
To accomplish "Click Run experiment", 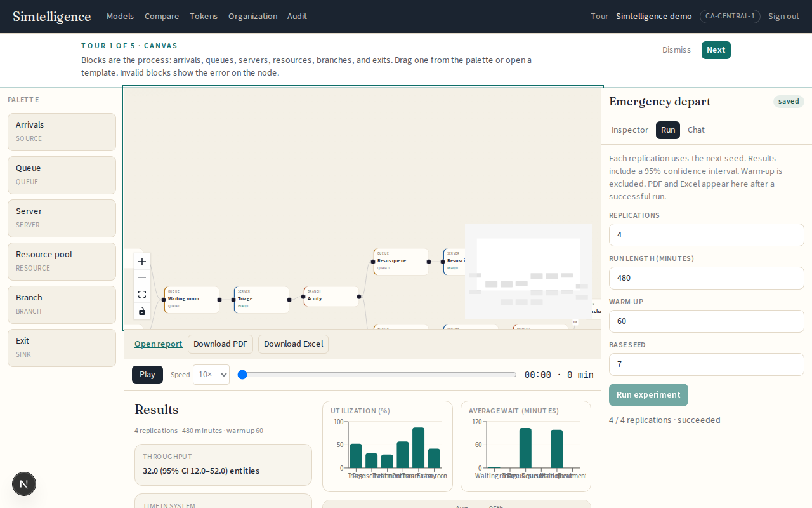I will [648, 395].
